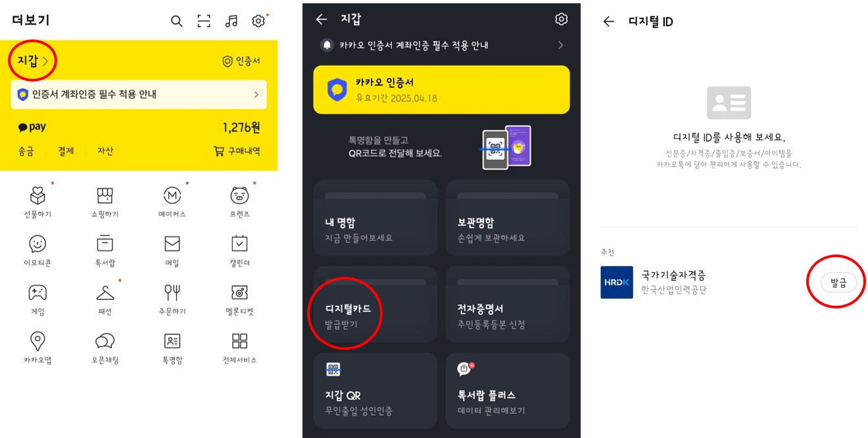
Task: Tap the QR code scanner icon
Action: 204,21
